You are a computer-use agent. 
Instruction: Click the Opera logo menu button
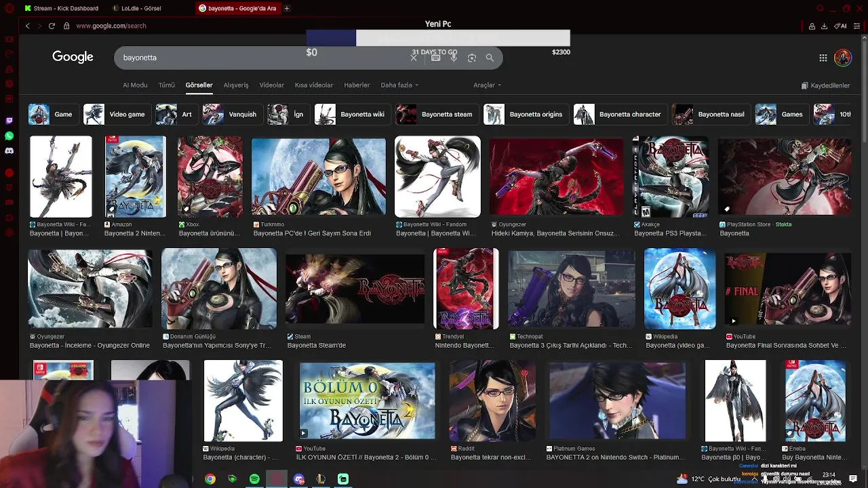(9, 8)
